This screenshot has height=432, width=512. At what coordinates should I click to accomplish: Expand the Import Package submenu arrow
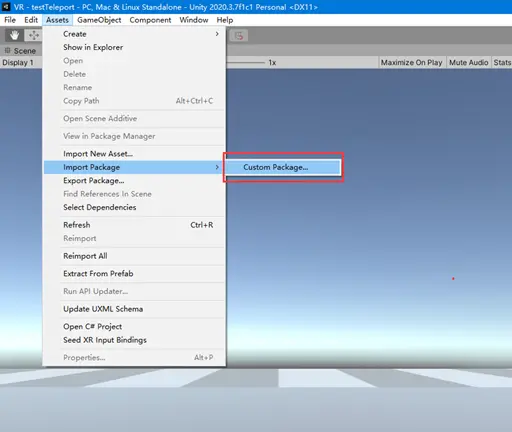[217, 167]
